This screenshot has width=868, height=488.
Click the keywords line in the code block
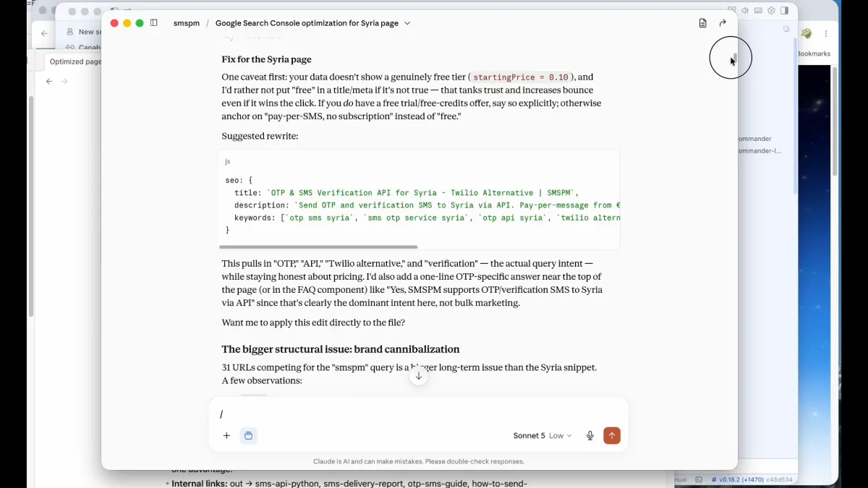427,218
